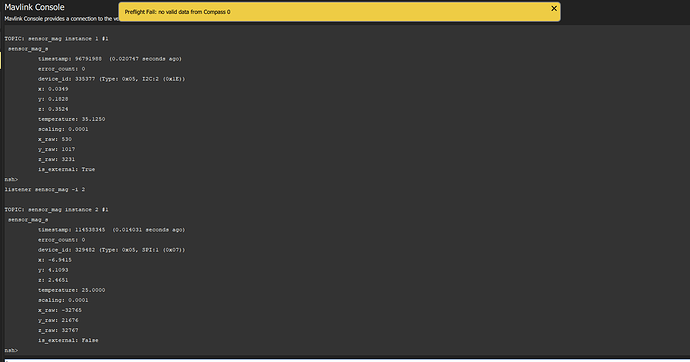Viewport: 690px width, 362px height.
Task: Click the timestamp 114538345 line
Action: point(112,230)
